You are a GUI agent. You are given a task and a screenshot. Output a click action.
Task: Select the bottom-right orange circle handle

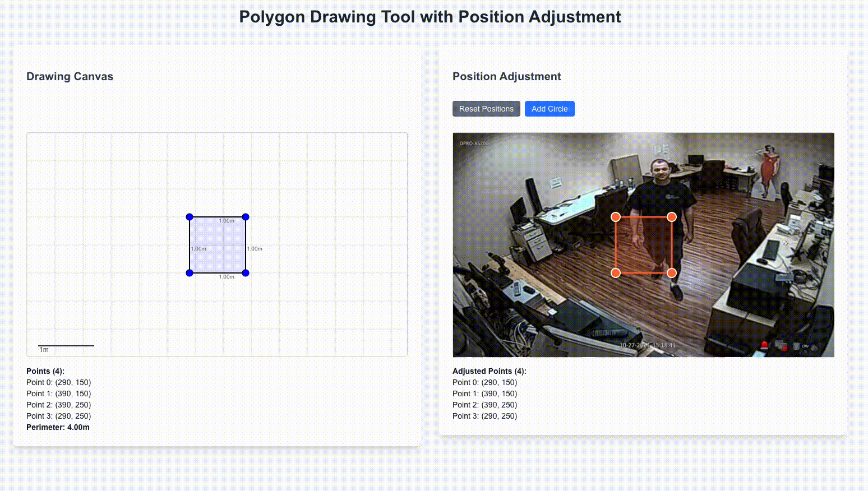672,272
